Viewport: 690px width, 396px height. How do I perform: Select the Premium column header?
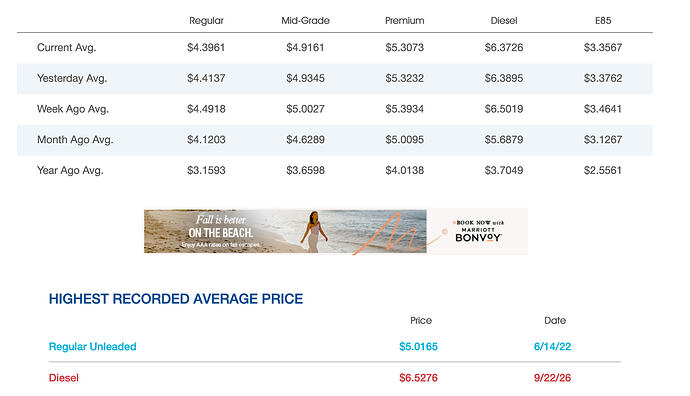pos(404,21)
